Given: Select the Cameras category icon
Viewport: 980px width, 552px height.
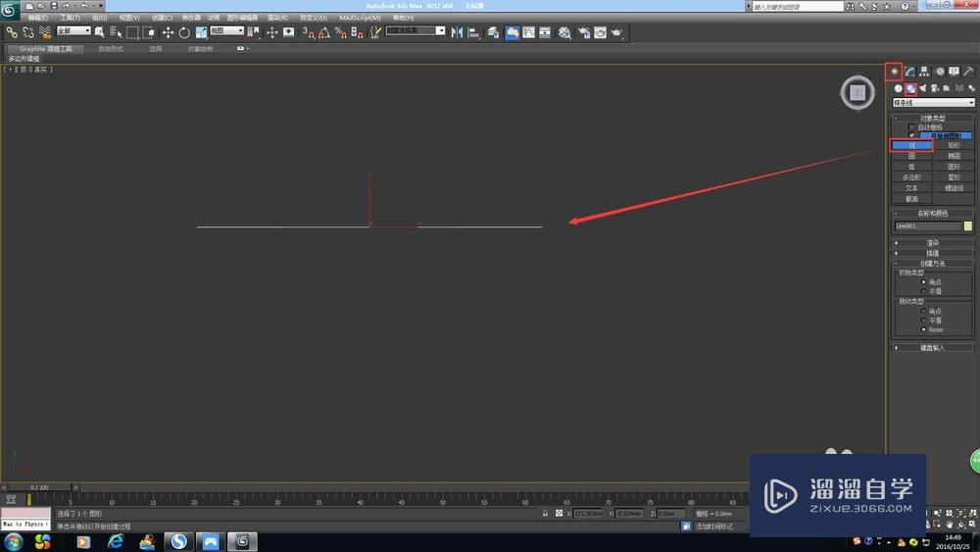Looking at the screenshot, I should (935, 89).
